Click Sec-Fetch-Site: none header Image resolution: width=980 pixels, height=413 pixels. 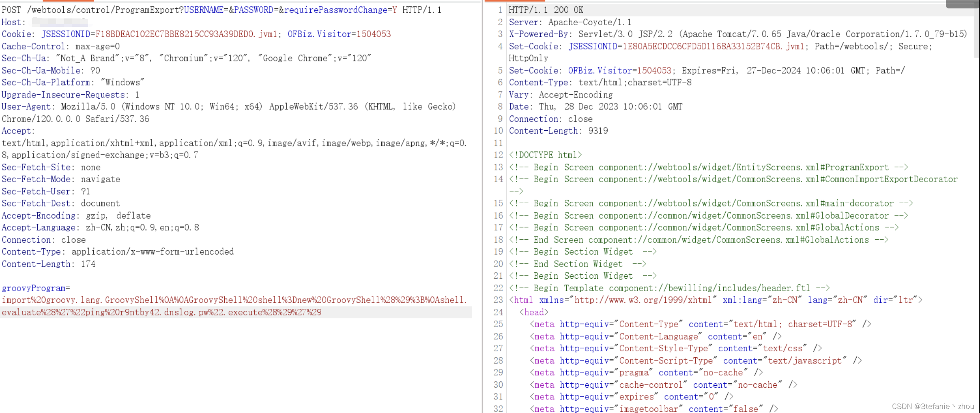pyautogui.click(x=51, y=167)
